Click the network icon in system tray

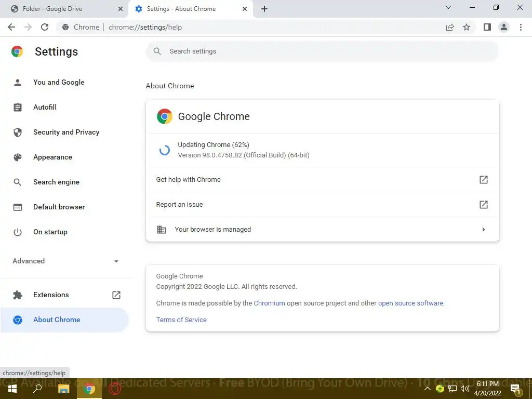pos(453,389)
